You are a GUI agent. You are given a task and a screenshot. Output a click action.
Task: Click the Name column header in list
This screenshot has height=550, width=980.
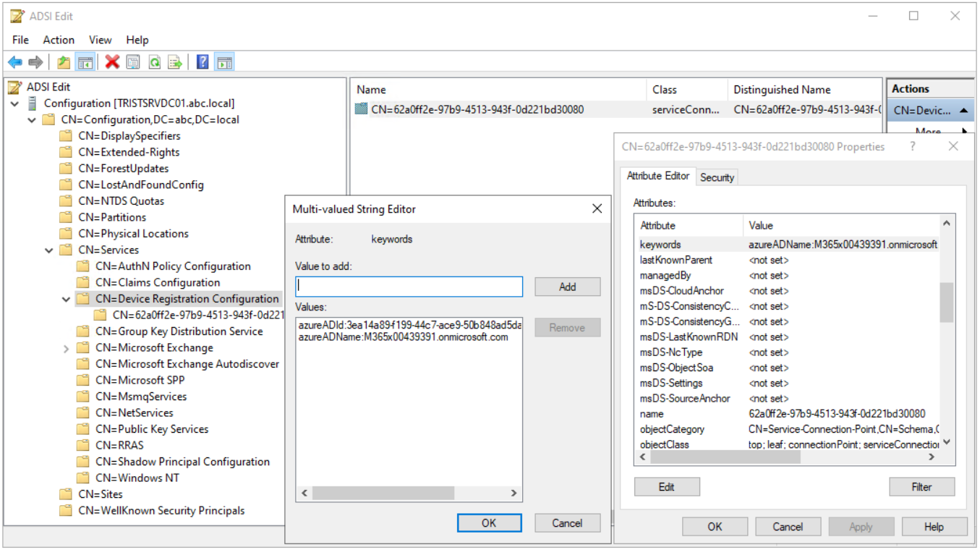[x=498, y=90]
